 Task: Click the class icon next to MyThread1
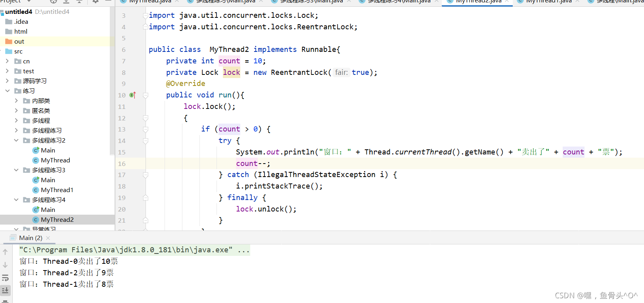36,190
